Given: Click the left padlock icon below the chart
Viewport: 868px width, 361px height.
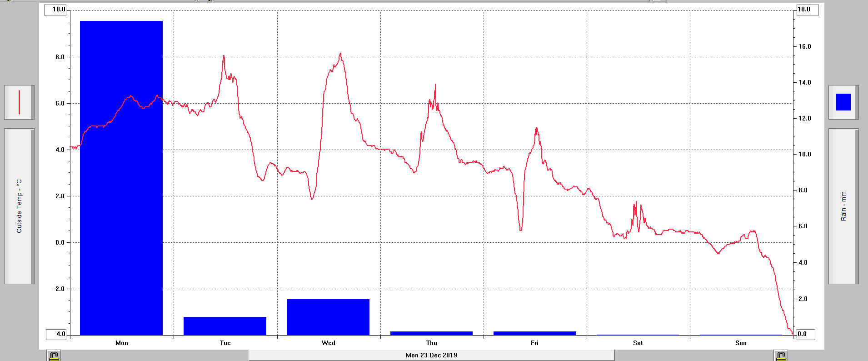Looking at the screenshot, I should click(x=54, y=356).
